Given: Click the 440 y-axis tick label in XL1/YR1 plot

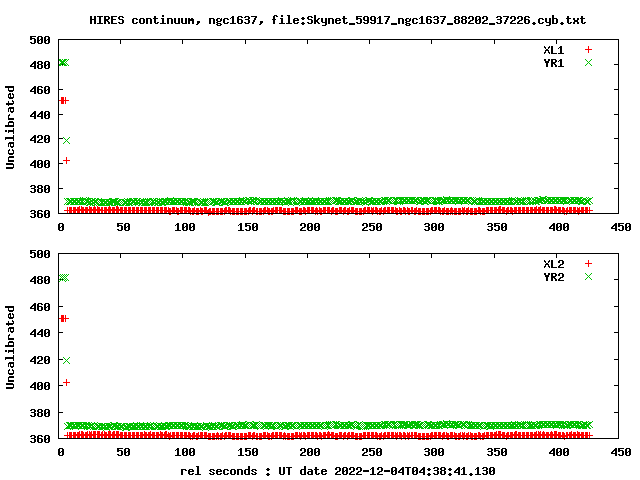Looking at the screenshot, I should click(40, 115).
